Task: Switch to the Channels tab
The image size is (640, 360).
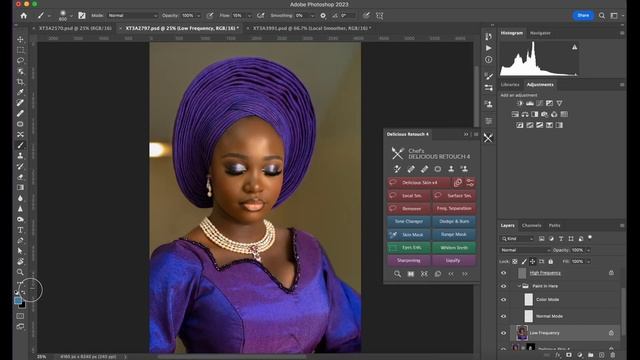Action: pyautogui.click(x=531, y=225)
